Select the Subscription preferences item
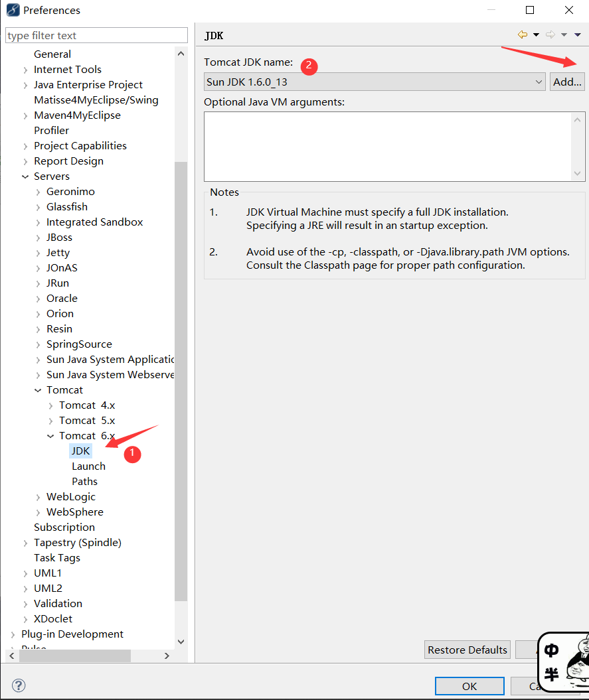The height and width of the screenshot is (700, 589). (64, 527)
